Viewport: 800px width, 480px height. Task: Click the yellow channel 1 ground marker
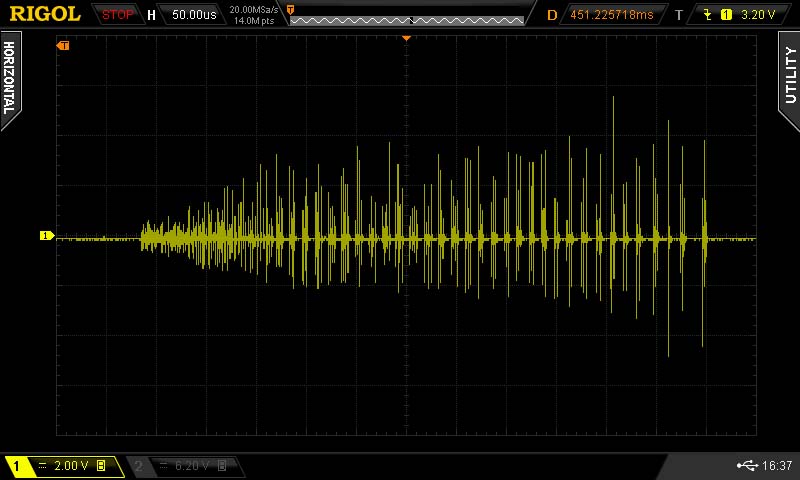tap(47, 236)
